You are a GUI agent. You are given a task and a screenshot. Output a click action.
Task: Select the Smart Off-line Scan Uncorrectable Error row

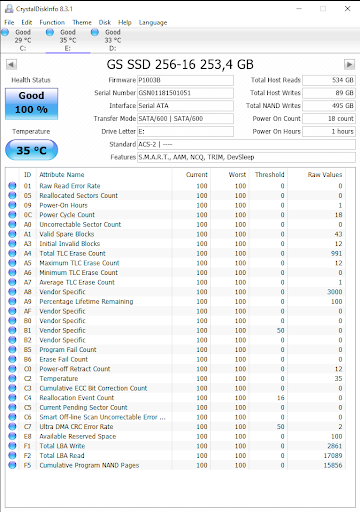[176, 417]
